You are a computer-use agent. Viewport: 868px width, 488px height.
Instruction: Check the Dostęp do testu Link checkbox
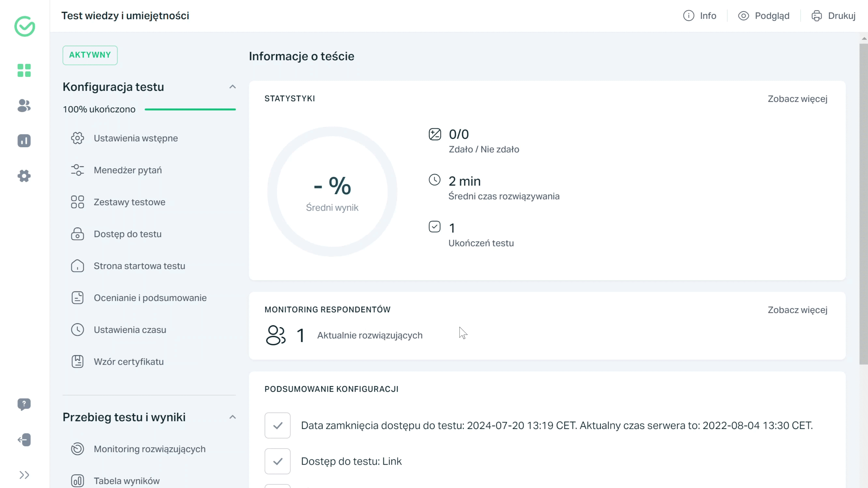[x=277, y=461]
